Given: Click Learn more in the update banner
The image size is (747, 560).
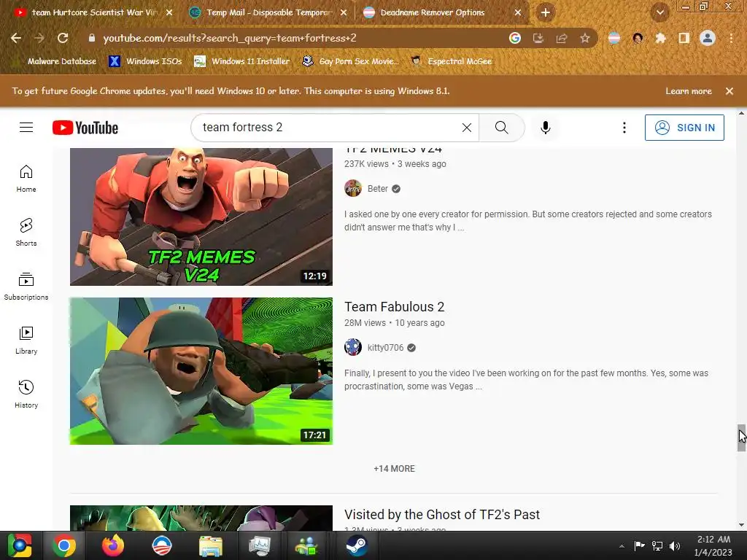Looking at the screenshot, I should [689, 91].
